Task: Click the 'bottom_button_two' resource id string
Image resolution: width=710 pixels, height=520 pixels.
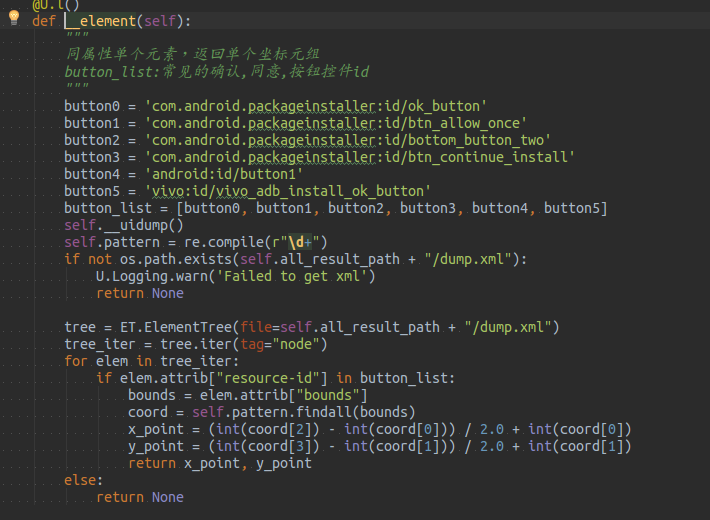Action: tap(347, 140)
